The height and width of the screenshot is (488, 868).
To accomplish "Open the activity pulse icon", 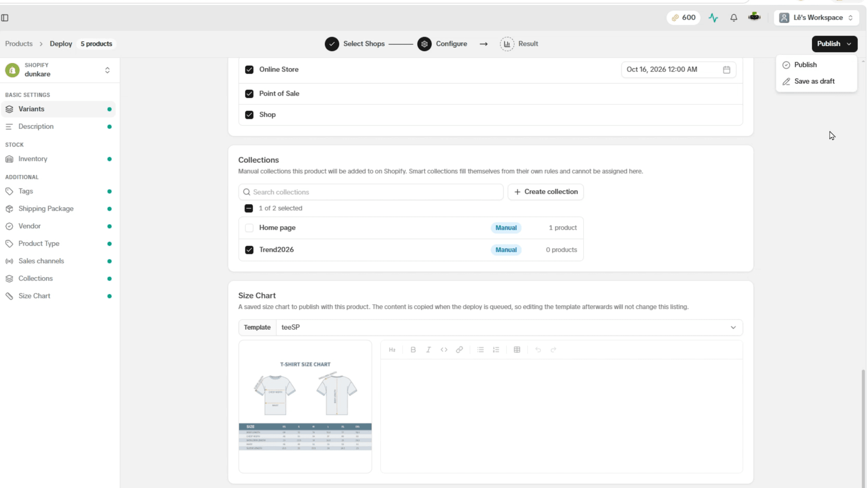I will 713,18.
